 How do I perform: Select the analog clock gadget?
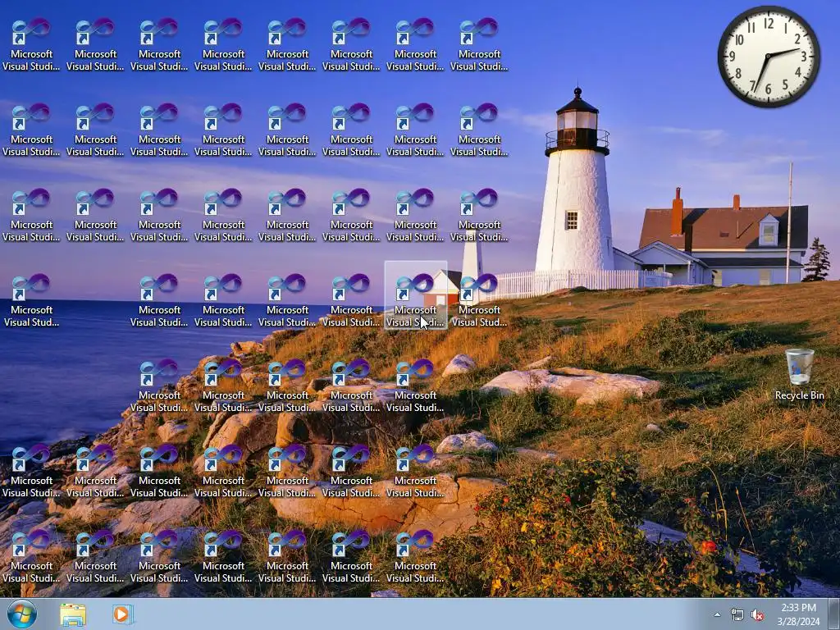(x=769, y=57)
